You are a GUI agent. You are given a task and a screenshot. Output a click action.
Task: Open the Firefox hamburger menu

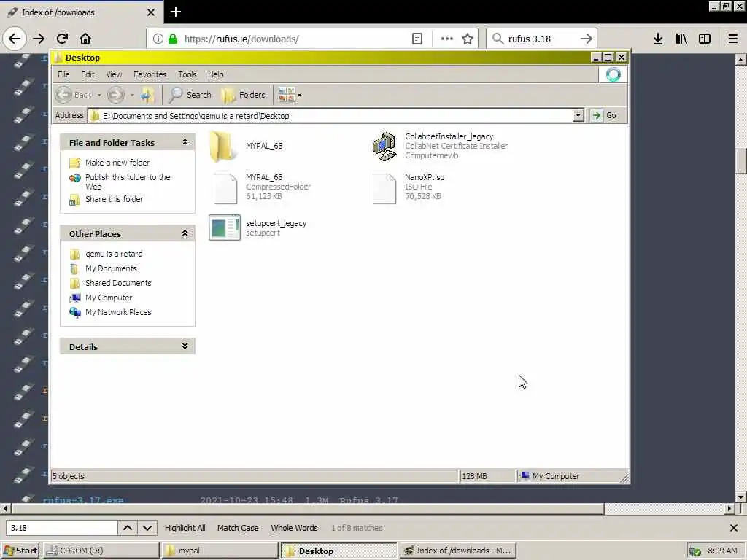[733, 39]
